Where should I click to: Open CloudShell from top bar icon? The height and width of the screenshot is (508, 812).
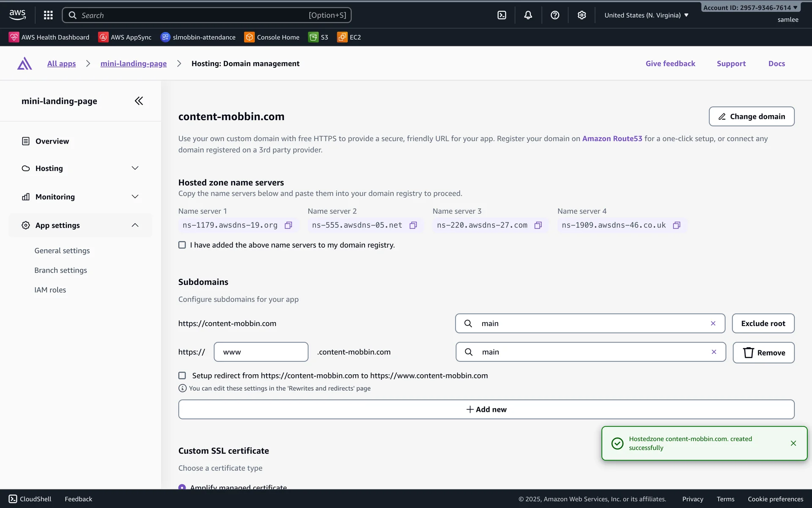pyautogui.click(x=502, y=15)
